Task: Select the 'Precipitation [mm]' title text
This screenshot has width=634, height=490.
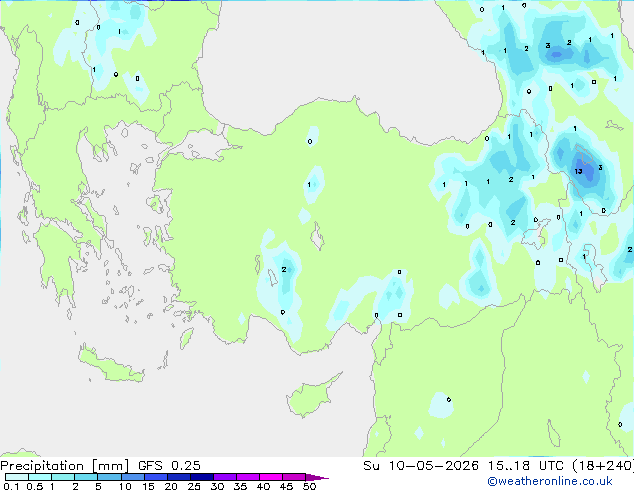Action: click(x=65, y=466)
